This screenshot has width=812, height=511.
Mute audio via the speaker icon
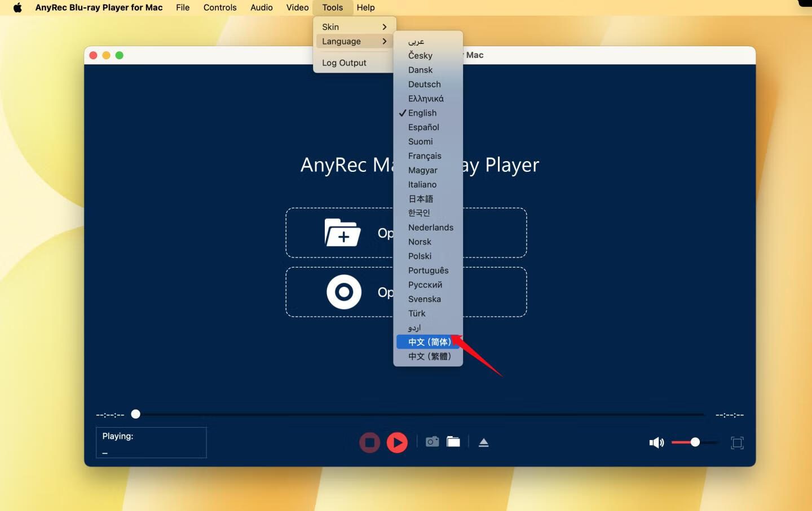656,443
